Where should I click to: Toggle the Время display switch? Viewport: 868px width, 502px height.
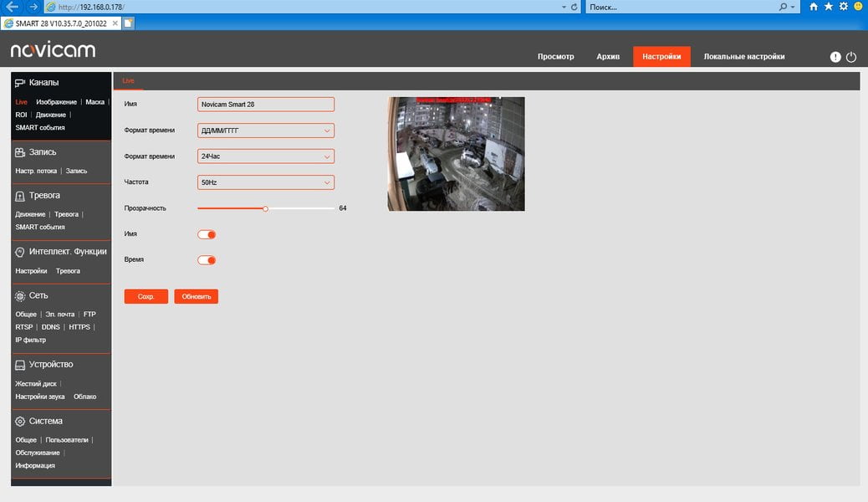(x=207, y=260)
